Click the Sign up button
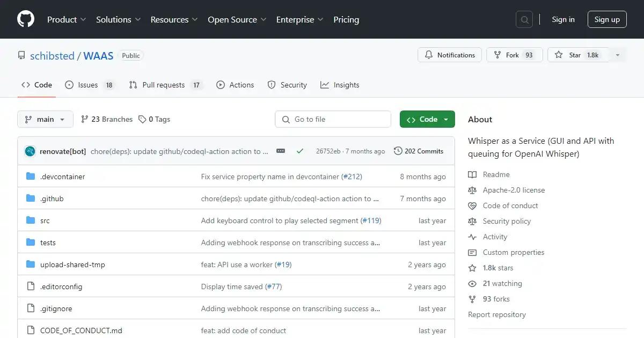 (x=607, y=19)
